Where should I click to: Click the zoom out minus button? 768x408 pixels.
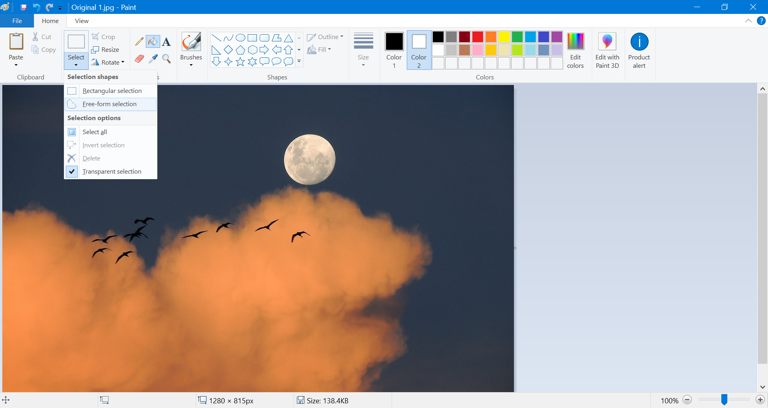687,400
